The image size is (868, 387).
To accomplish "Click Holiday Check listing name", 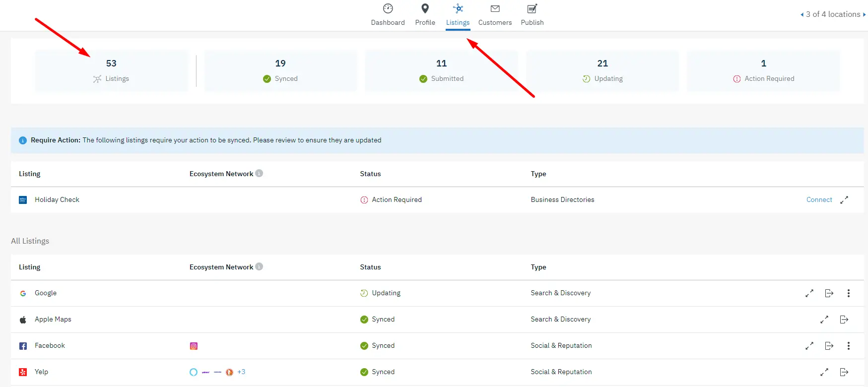I will click(x=57, y=199).
